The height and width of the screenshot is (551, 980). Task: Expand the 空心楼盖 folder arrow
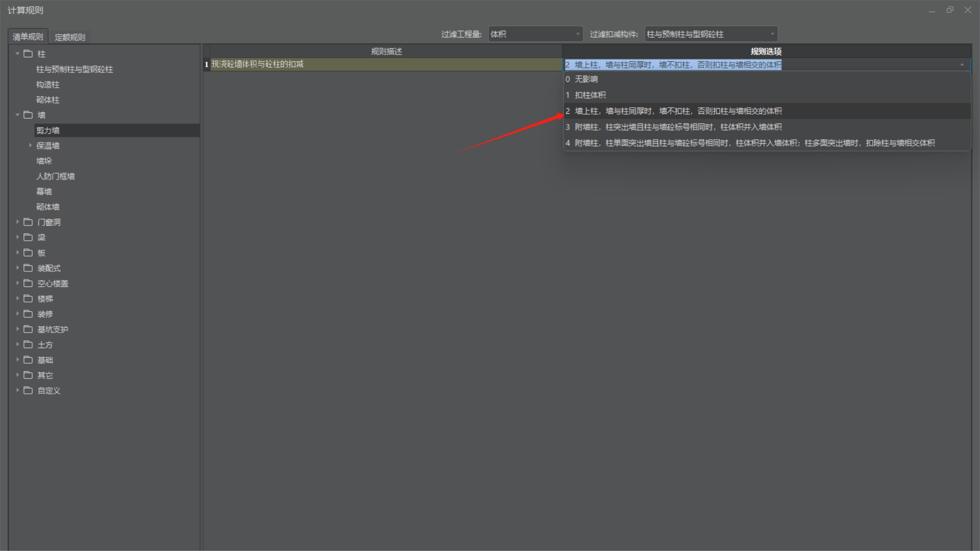tap(17, 283)
